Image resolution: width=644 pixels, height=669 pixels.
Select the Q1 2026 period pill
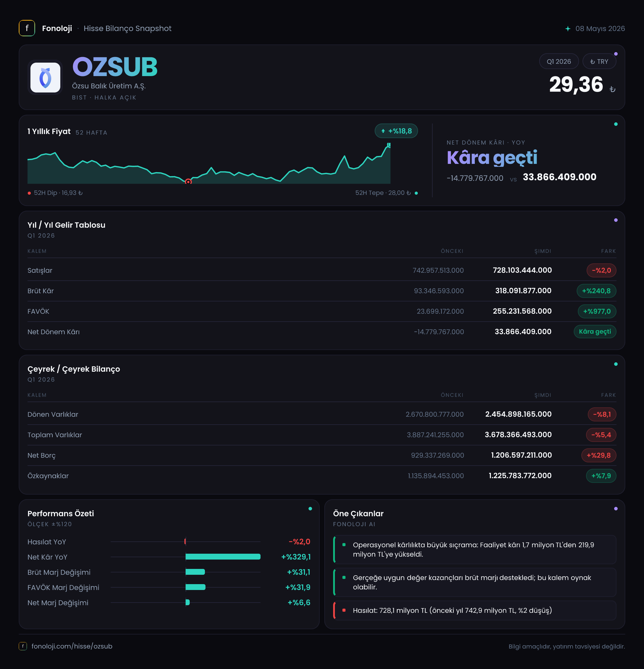pos(559,61)
